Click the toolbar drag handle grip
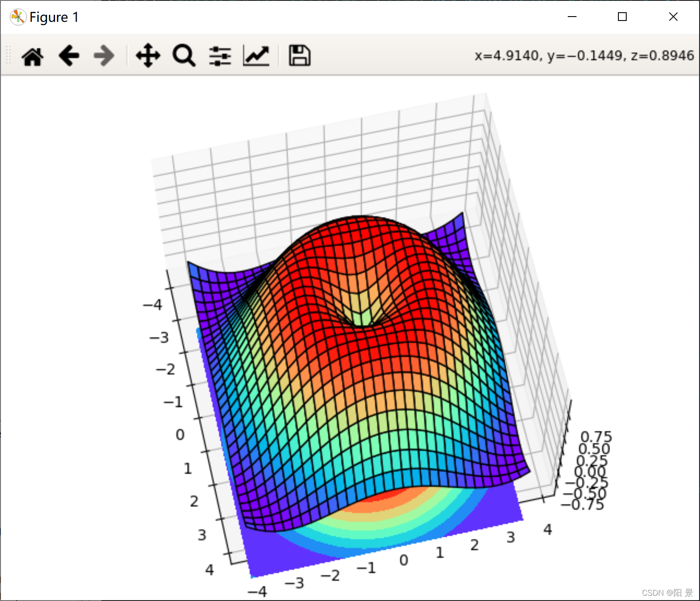Viewport: 700px width, 601px height. pyautogui.click(x=8, y=56)
